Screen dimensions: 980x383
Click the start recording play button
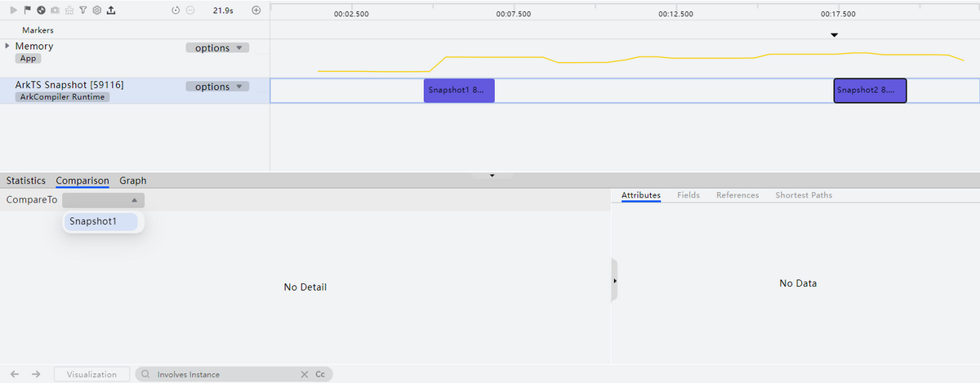pyautogui.click(x=13, y=11)
